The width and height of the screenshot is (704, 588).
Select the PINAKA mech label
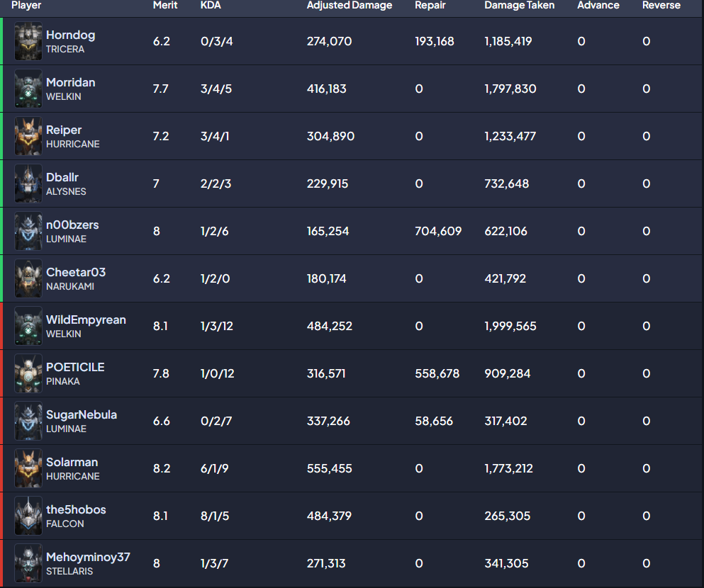point(63,382)
